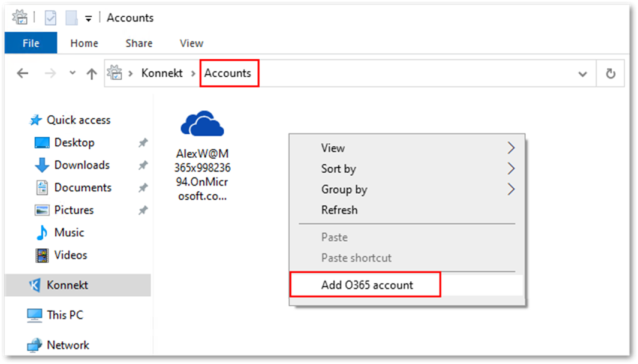Open the AlexW OneDrive account cloud icon
This screenshot has width=638, height=364.
pos(202,124)
